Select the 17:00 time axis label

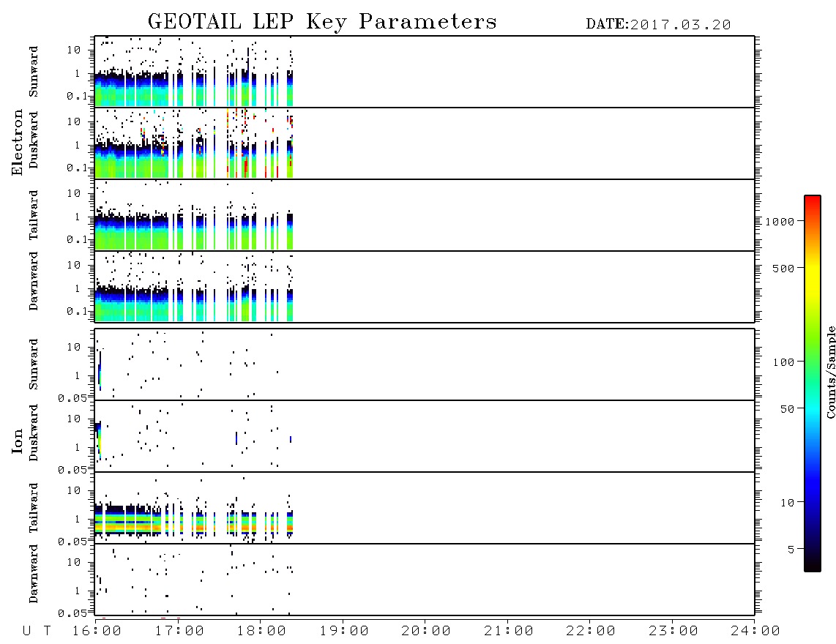coord(179,632)
